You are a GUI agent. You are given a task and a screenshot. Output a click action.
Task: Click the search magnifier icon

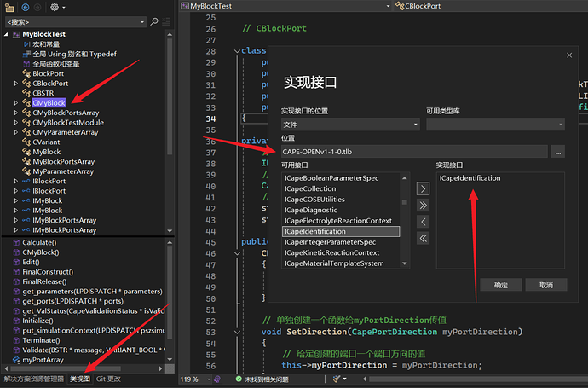click(x=154, y=22)
